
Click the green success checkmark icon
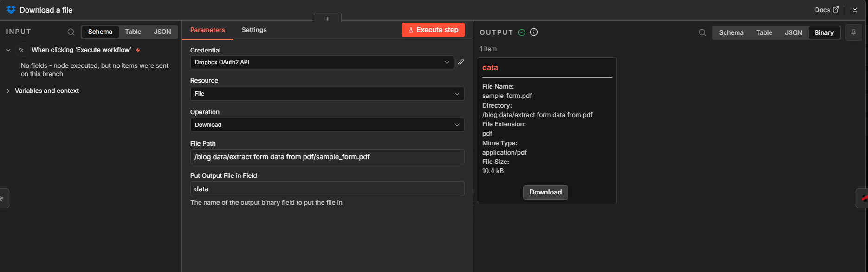pos(522,32)
